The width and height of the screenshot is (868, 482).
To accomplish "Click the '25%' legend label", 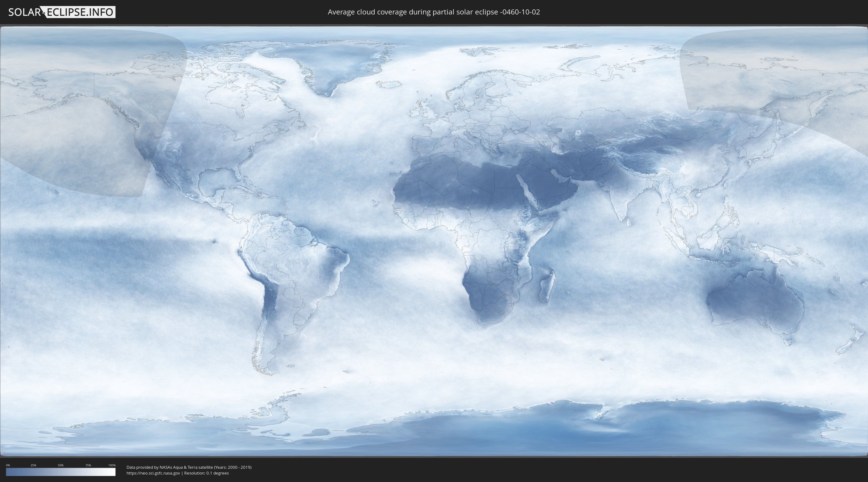I will click(33, 465).
